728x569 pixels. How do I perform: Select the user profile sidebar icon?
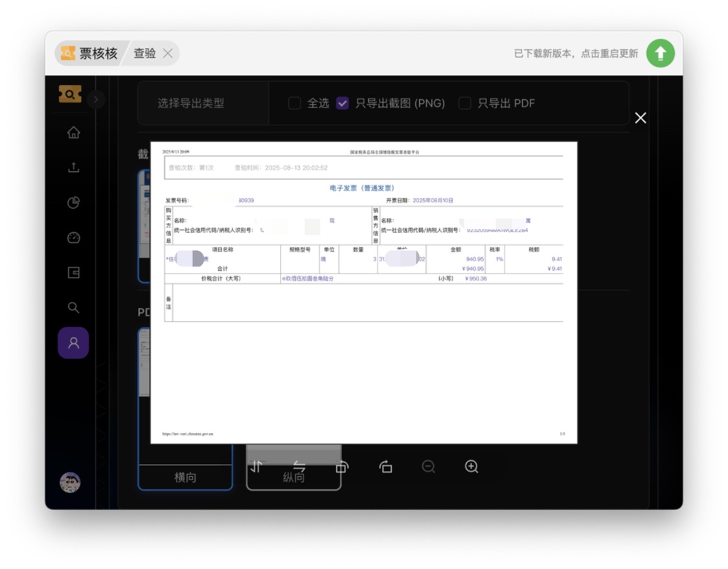pyautogui.click(x=73, y=343)
